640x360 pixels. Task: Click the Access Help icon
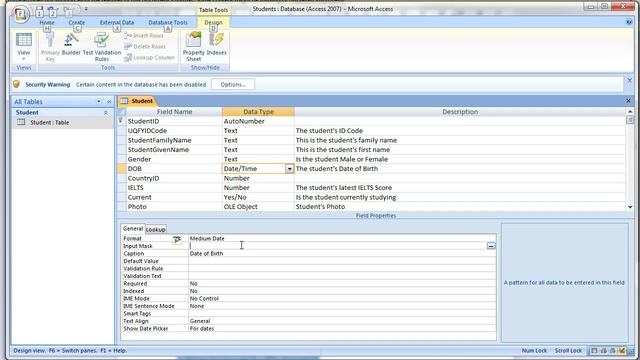(x=629, y=22)
